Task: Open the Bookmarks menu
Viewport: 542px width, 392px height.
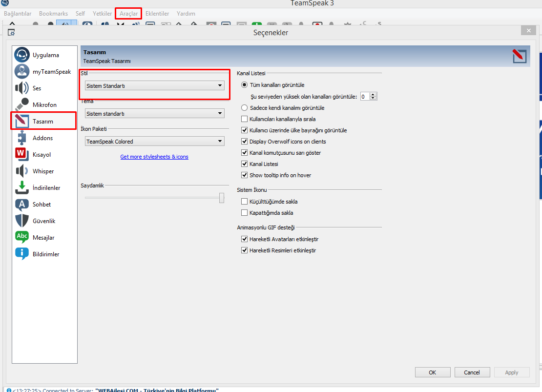Action: coord(53,14)
